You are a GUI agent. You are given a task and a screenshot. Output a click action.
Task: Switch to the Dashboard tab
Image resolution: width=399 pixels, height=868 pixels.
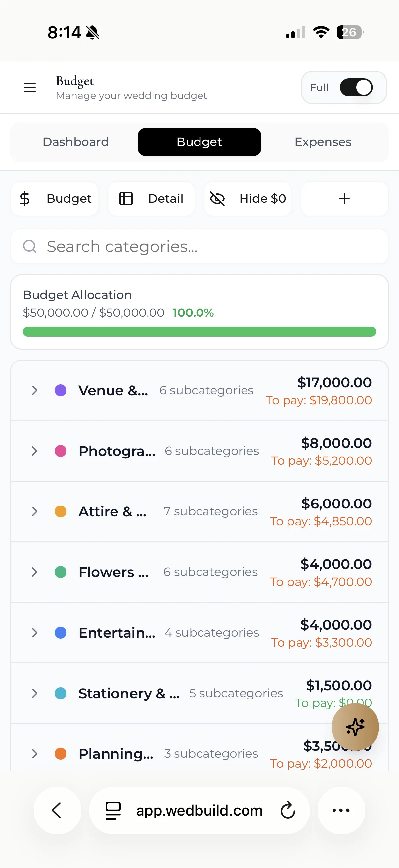click(x=76, y=142)
